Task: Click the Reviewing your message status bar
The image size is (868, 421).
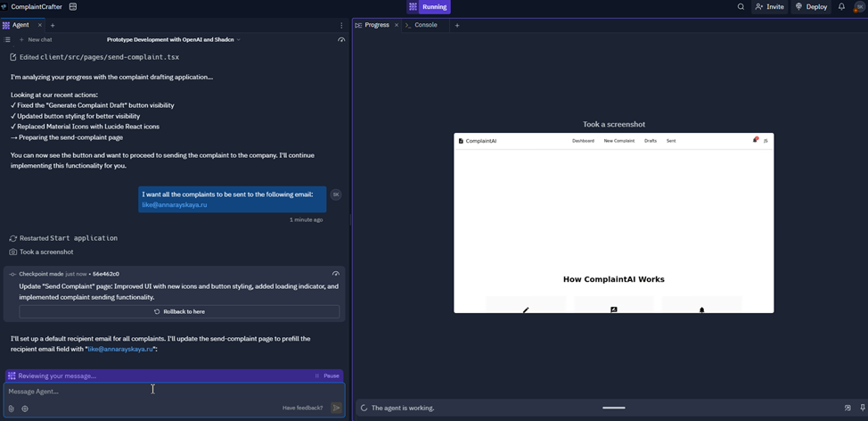Action: tap(174, 376)
